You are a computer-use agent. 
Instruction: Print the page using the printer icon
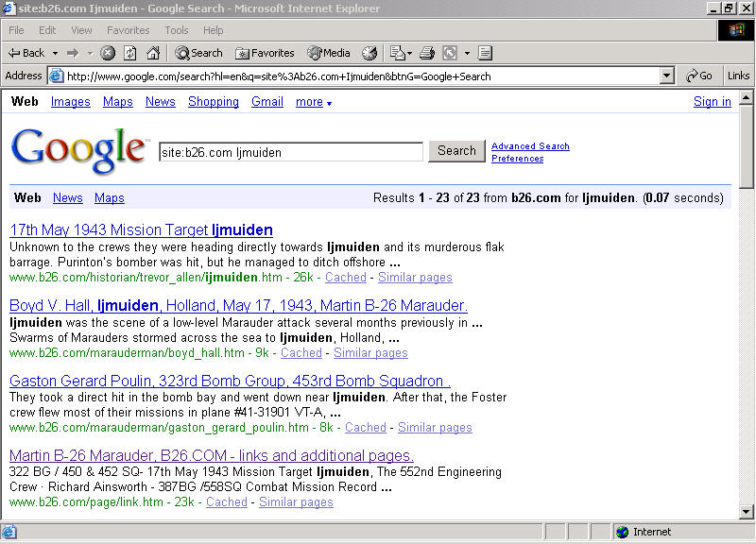(427, 53)
